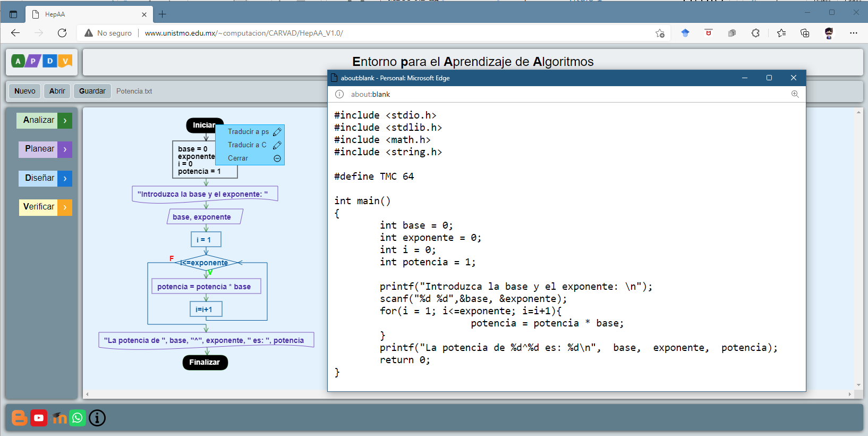Go back with the browser back arrow

(x=15, y=33)
